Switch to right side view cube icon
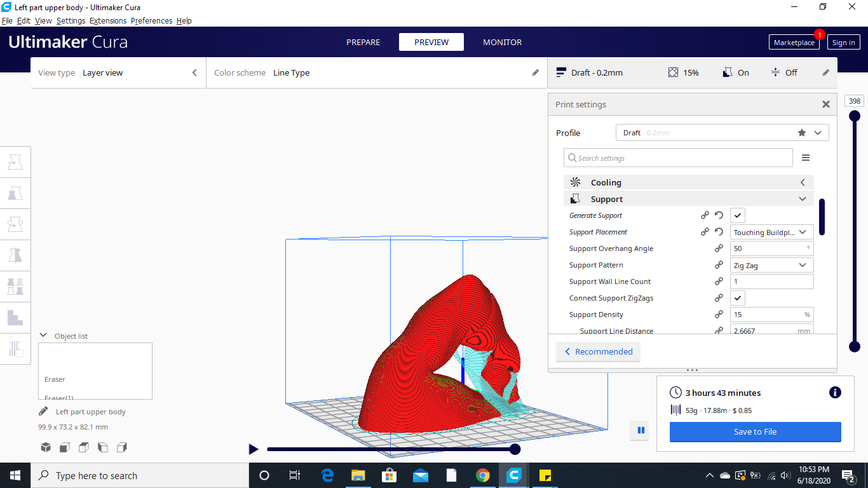 122,447
